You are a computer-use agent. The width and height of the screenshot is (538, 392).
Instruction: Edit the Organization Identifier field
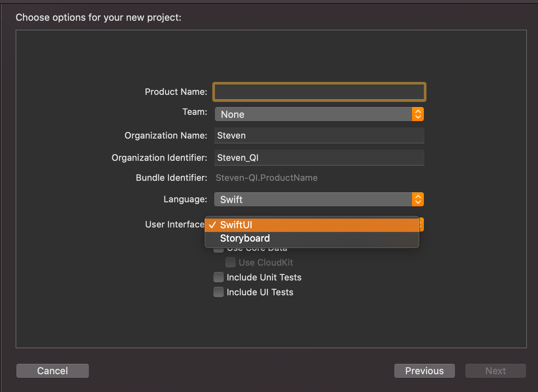(x=319, y=158)
